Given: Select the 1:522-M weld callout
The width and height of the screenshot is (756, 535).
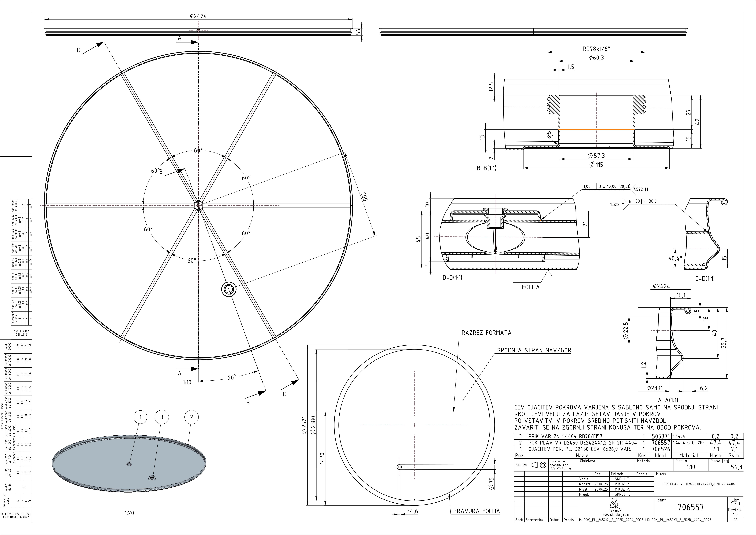Looking at the screenshot, I should click(x=617, y=204).
